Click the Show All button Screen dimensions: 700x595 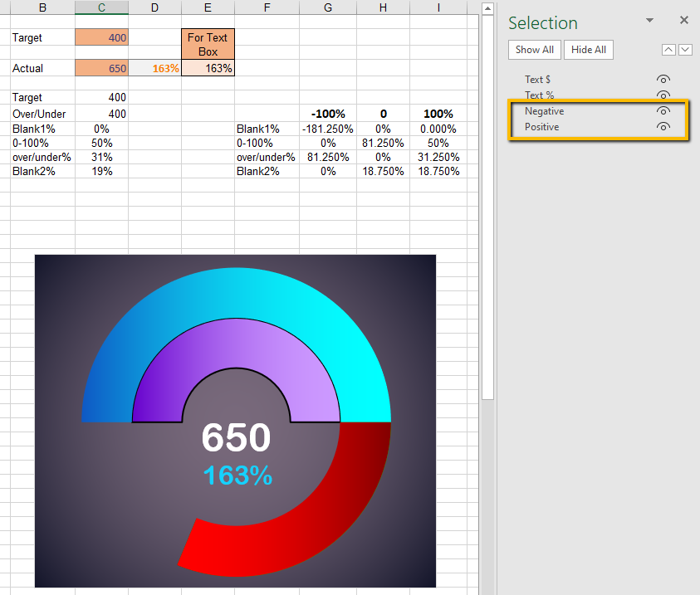(x=535, y=50)
